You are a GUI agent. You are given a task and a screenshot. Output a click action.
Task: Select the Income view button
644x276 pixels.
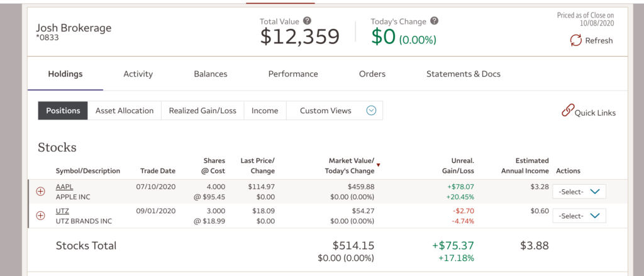pyautogui.click(x=265, y=111)
